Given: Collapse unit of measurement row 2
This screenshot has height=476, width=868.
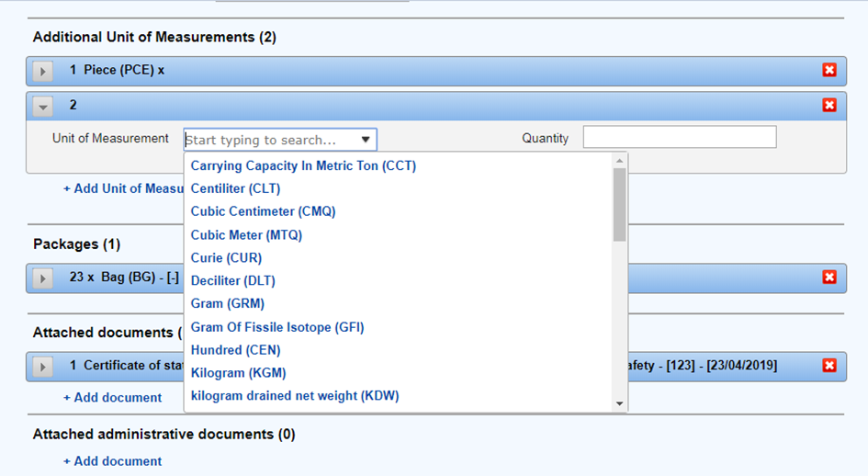Looking at the screenshot, I should point(43,106).
